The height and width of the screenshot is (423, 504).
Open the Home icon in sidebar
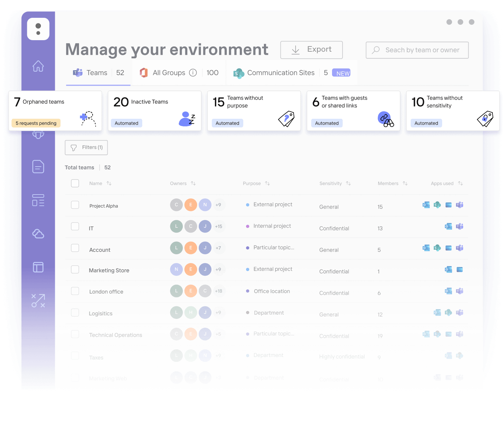[38, 66]
